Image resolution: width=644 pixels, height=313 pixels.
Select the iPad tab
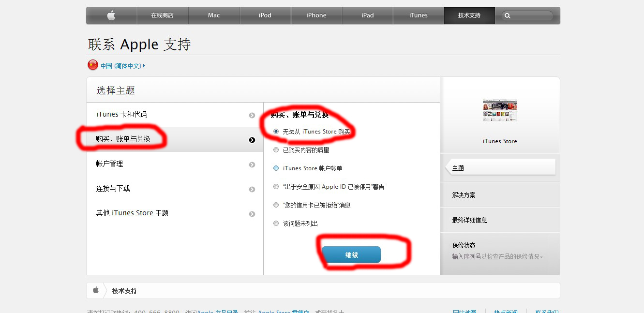[368, 15]
